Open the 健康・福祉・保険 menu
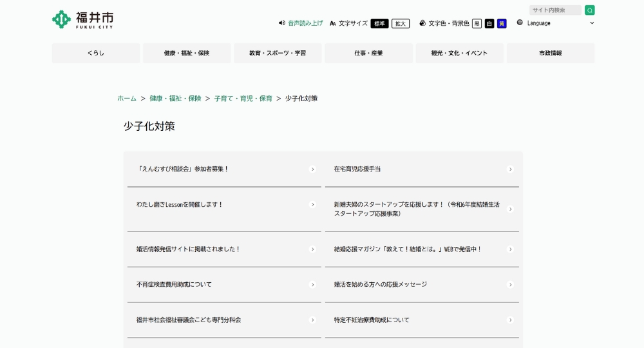The width and height of the screenshot is (644, 348). coord(187,53)
